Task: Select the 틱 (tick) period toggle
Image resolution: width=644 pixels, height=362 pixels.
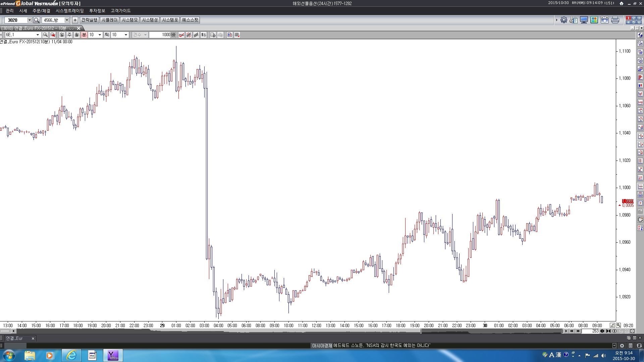Action: 107,35
